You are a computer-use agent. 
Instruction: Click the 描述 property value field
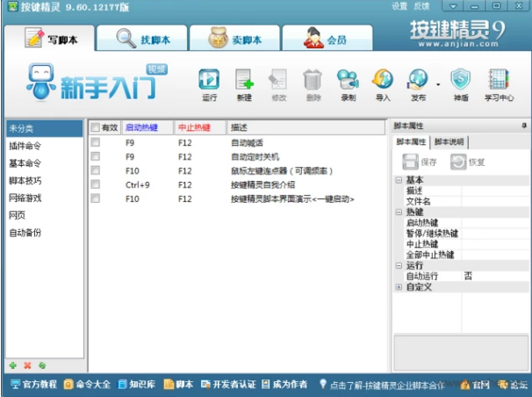coord(494,191)
